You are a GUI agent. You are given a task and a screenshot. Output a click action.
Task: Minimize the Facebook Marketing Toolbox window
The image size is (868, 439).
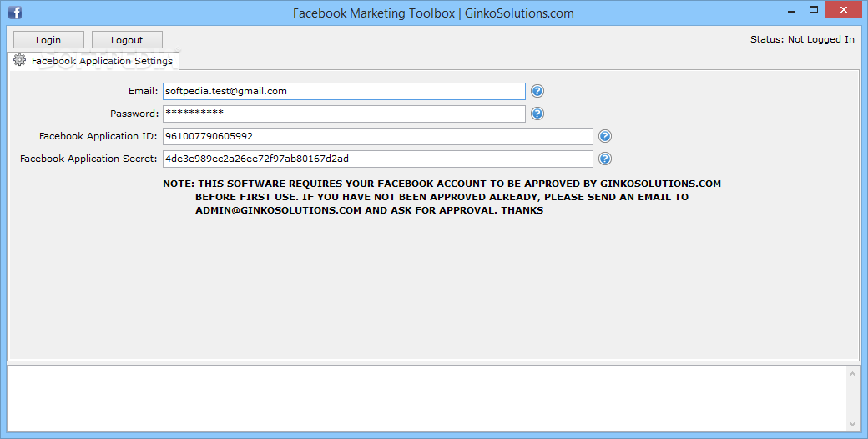coord(791,11)
